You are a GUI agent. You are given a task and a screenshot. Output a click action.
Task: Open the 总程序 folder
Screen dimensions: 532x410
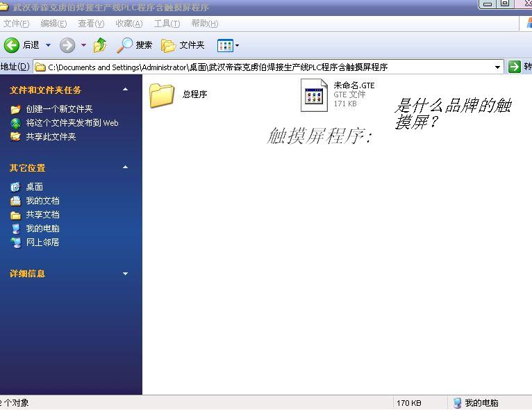[x=162, y=95]
